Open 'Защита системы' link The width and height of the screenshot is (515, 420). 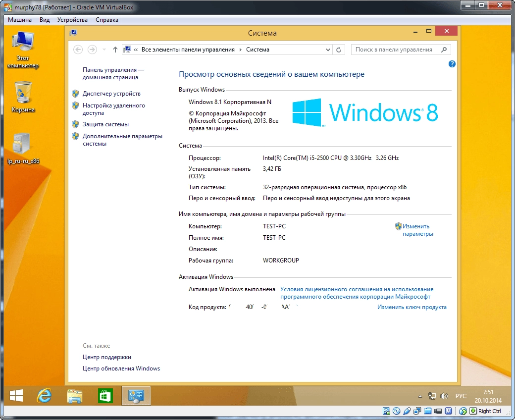click(105, 124)
